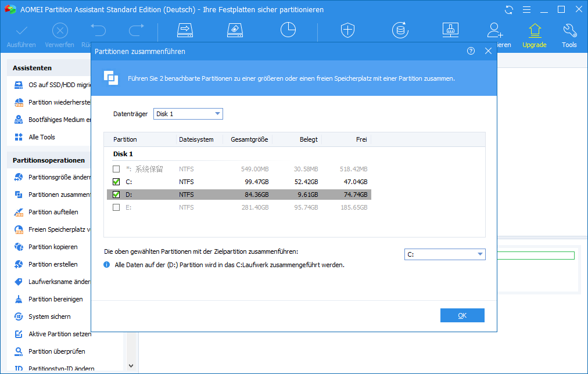
Task: Check the E: partition checkbox
Action: tap(116, 207)
